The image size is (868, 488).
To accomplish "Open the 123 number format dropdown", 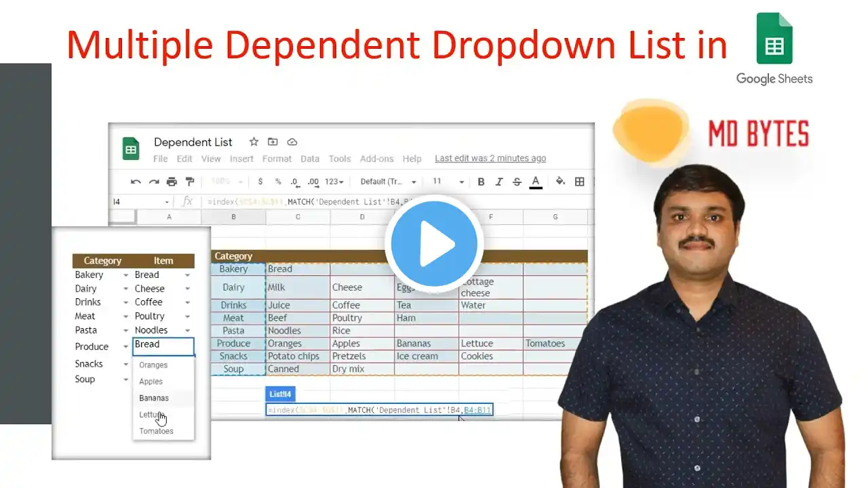I will coord(334,182).
